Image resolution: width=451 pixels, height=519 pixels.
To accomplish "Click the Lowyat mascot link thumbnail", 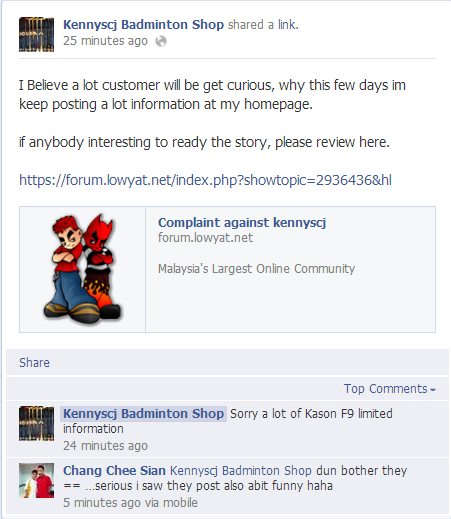I will (x=82, y=269).
